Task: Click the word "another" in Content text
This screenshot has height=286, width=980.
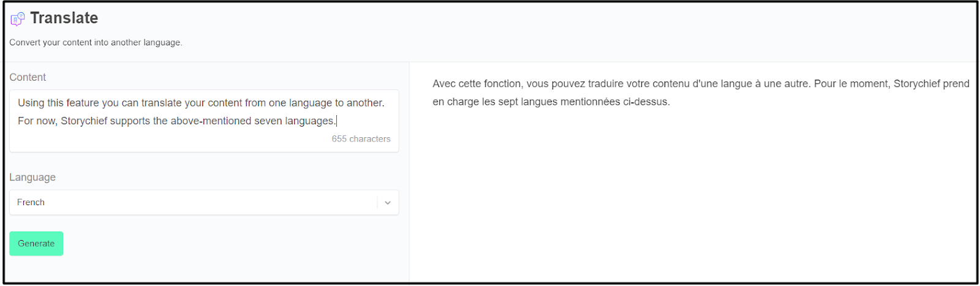Action: [364, 103]
